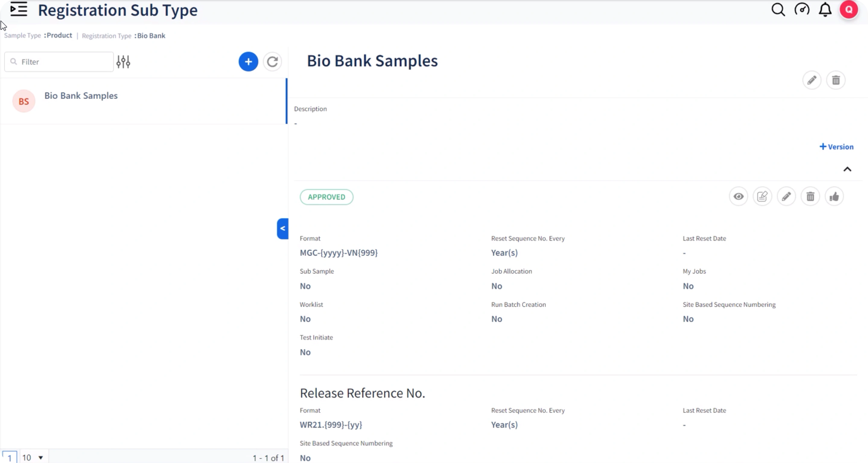Open global search magnifier in header

click(x=778, y=9)
